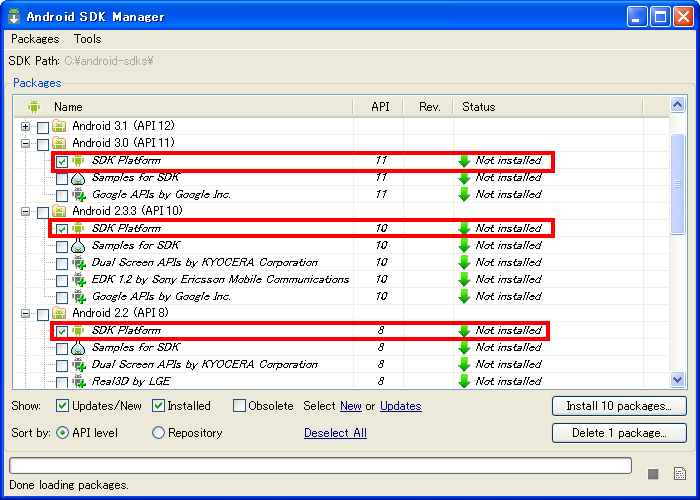
Task: Click green download arrow for Real3D by LGE
Action: tap(464, 381)
